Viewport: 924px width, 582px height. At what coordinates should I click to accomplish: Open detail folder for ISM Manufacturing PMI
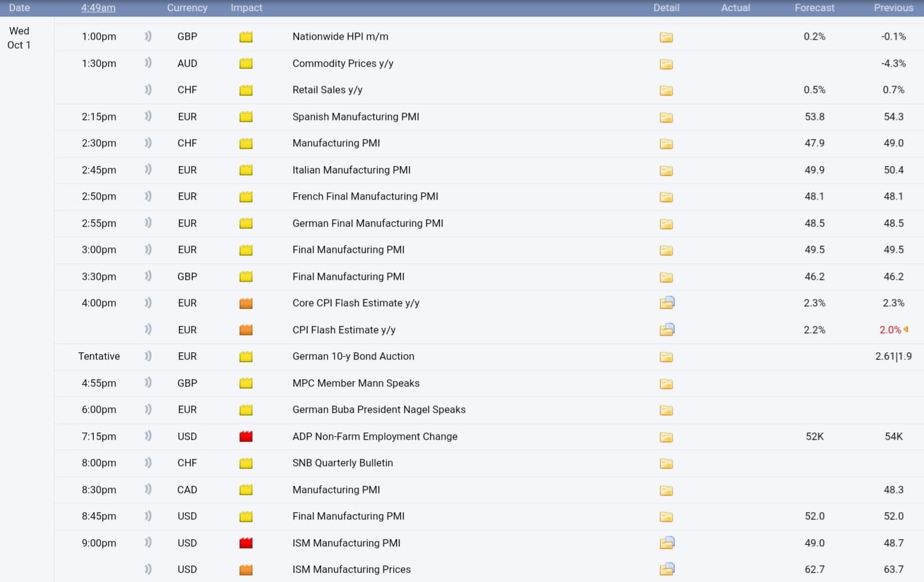point(667,543)
